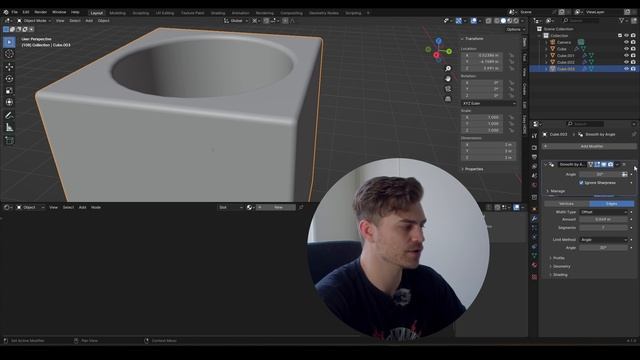Hide Cube.003 via its eye icon
This screenshot has height=360, width=640.
[x=626, y=69]
